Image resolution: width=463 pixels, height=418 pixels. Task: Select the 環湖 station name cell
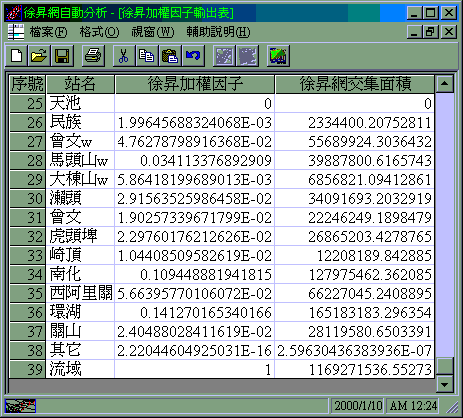tap(80, 312)
